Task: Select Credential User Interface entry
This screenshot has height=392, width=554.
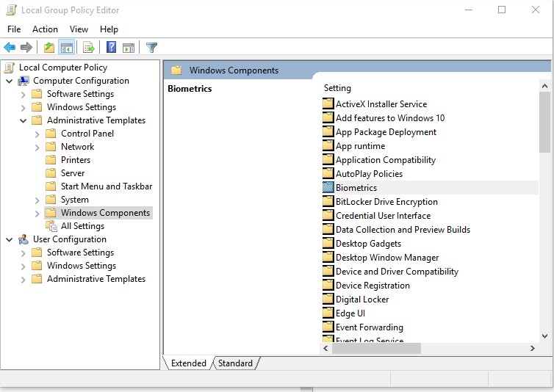Action: point(384,216)
